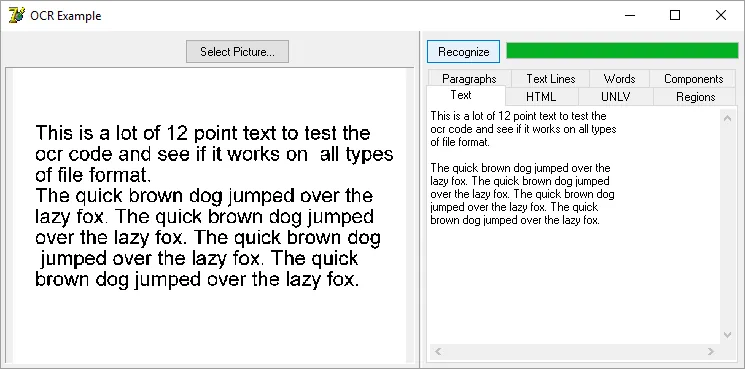Click the horizontal scrollbar left arrow

tap(438, 351)
